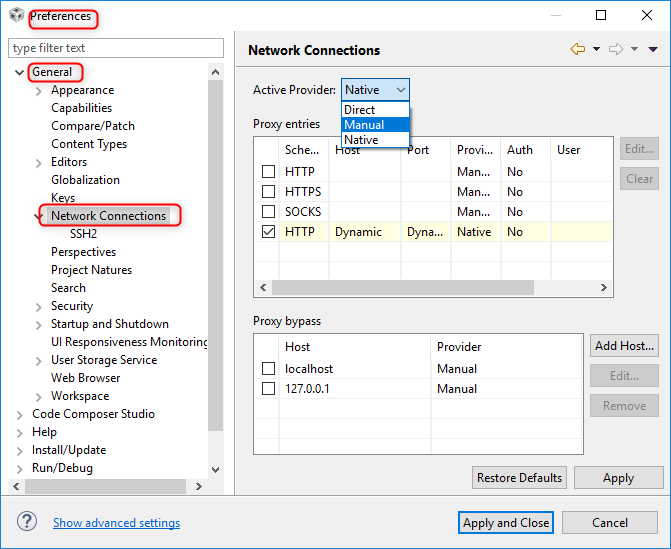Collapse the General tree node
The width and height of the screenshot is (671, 549).
(x=19, y=72)
